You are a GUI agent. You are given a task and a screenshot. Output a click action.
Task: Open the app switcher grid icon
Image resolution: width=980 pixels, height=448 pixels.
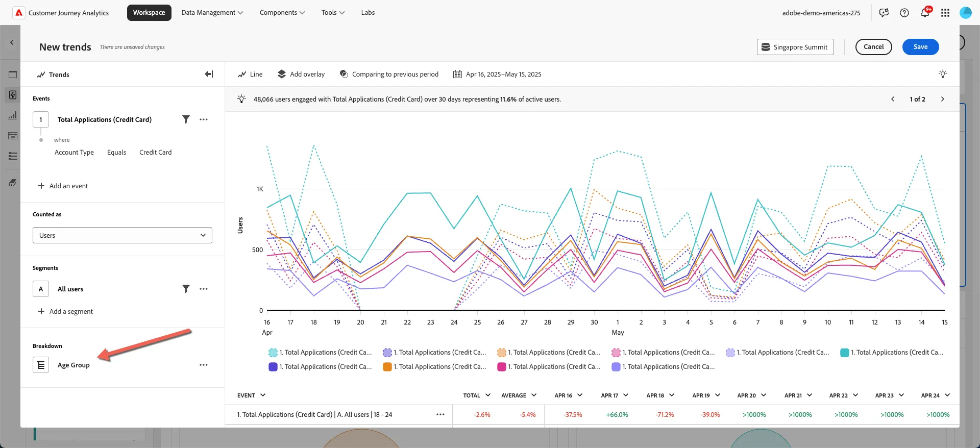945,13
